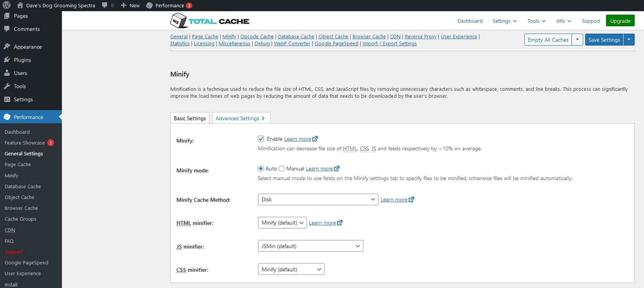Jump to WebP Converter anchor link
The image size is (644, 288).
(x=292, y=44)
